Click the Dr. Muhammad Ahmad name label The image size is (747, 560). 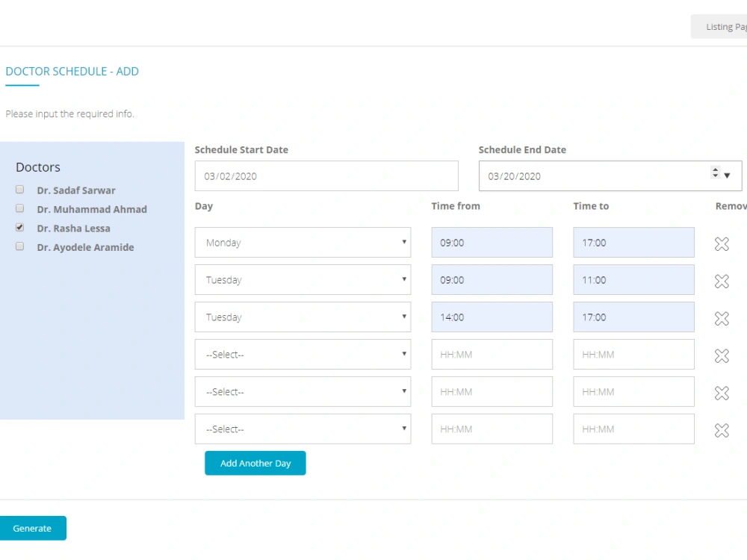coord(92,210)
